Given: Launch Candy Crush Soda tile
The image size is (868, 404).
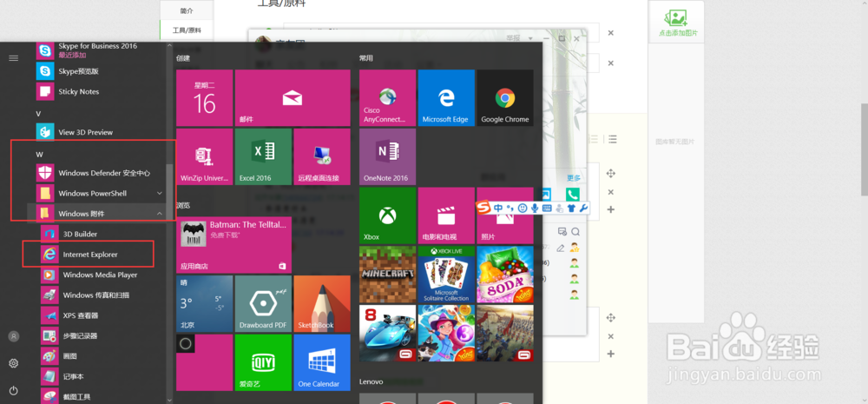Looking at the screenshot, I should click(x=505, y=275).
